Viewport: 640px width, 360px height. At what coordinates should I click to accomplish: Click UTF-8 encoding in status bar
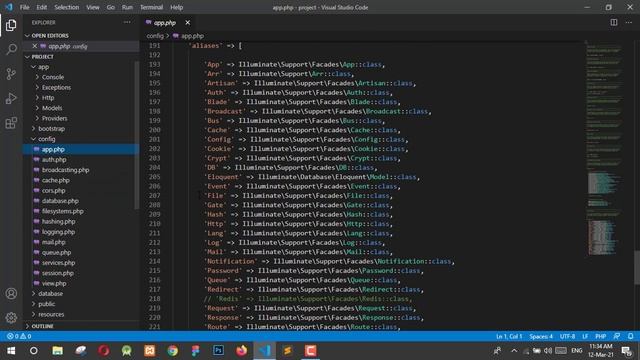pos(567,336)
